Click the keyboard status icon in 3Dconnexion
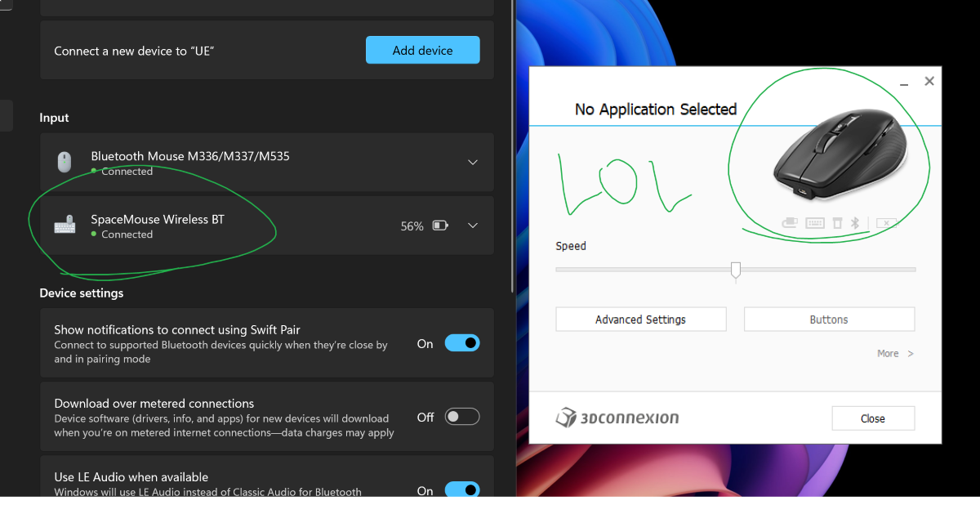 815,222
